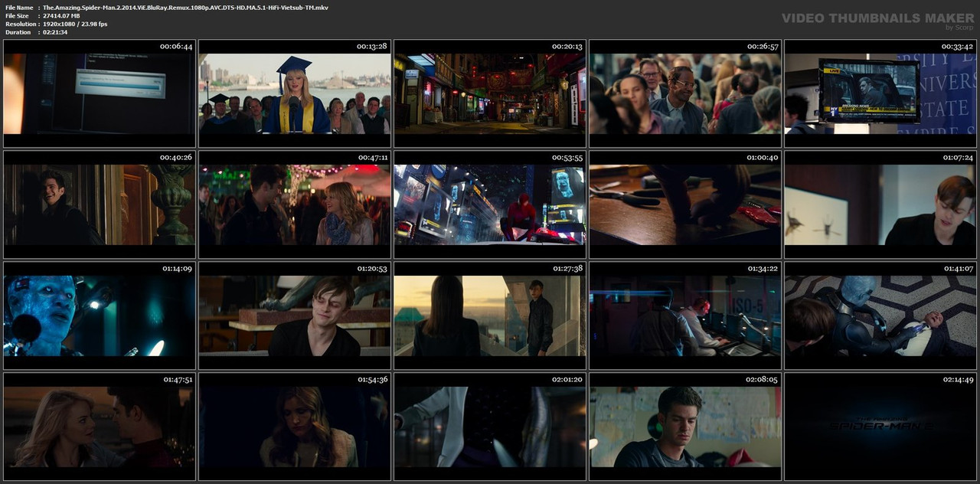
Task: Select the breaking news TV thumbnail at 00:33:42
Action: 880,93
